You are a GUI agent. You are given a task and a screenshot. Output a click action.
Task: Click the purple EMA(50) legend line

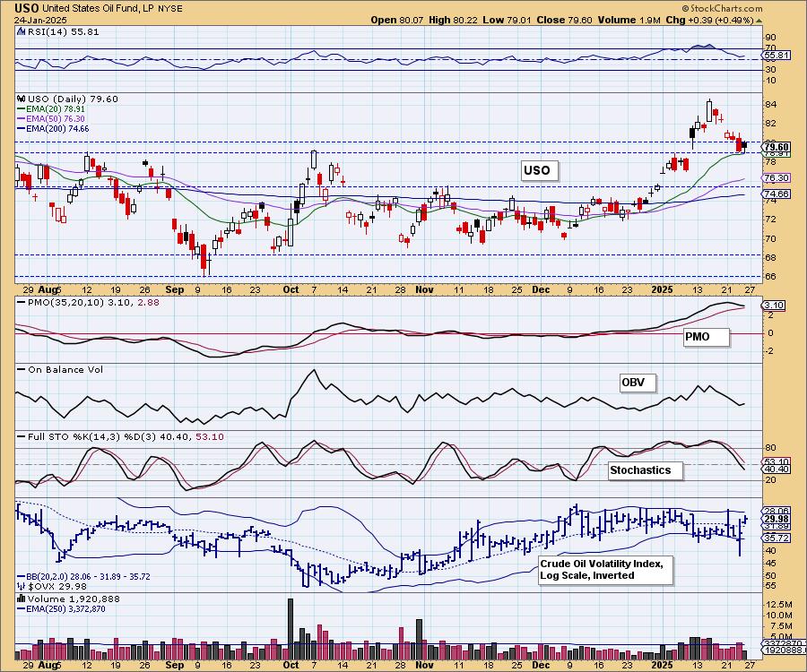coord(22,119)
